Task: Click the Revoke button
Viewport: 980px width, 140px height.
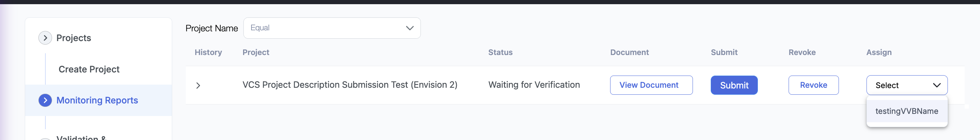Action: [x=813, y=85]
